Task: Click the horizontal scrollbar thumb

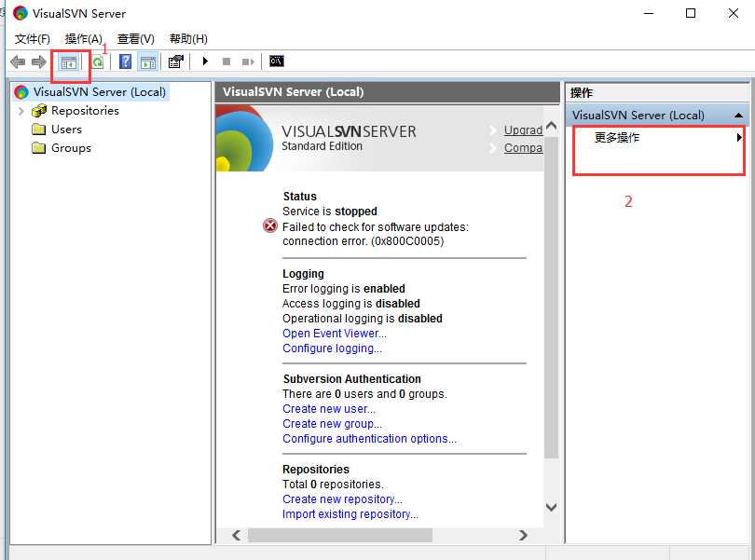Action: (340, 536)
